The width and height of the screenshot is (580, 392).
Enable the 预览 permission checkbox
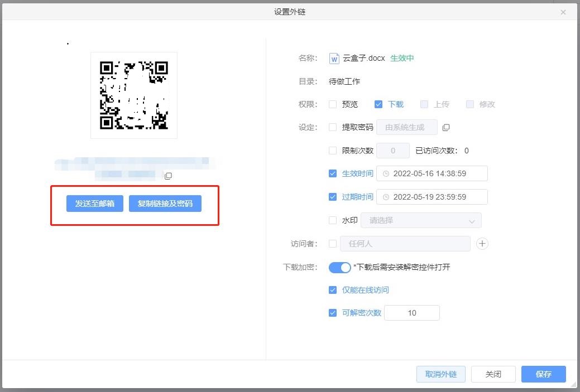pyautogui.click(x=333, y=104)
